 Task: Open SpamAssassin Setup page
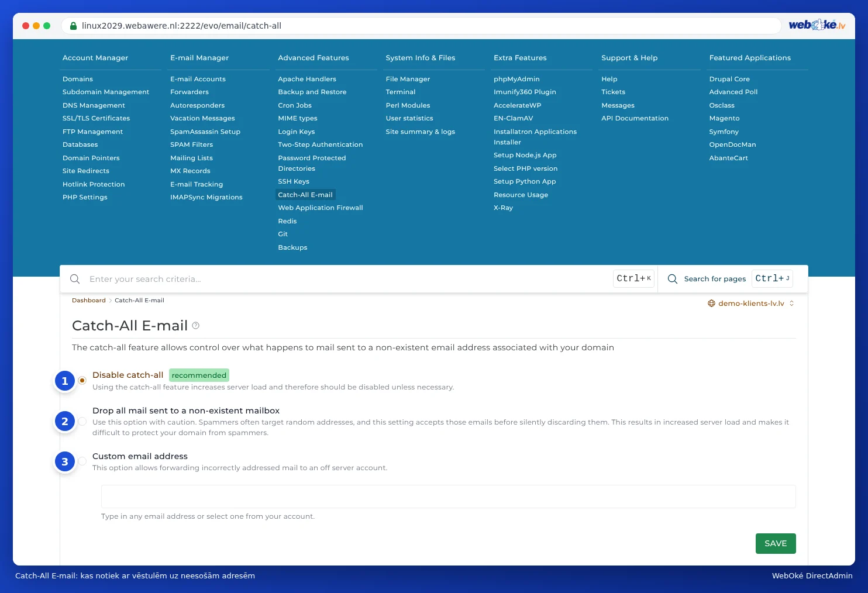tap(205, 132)
